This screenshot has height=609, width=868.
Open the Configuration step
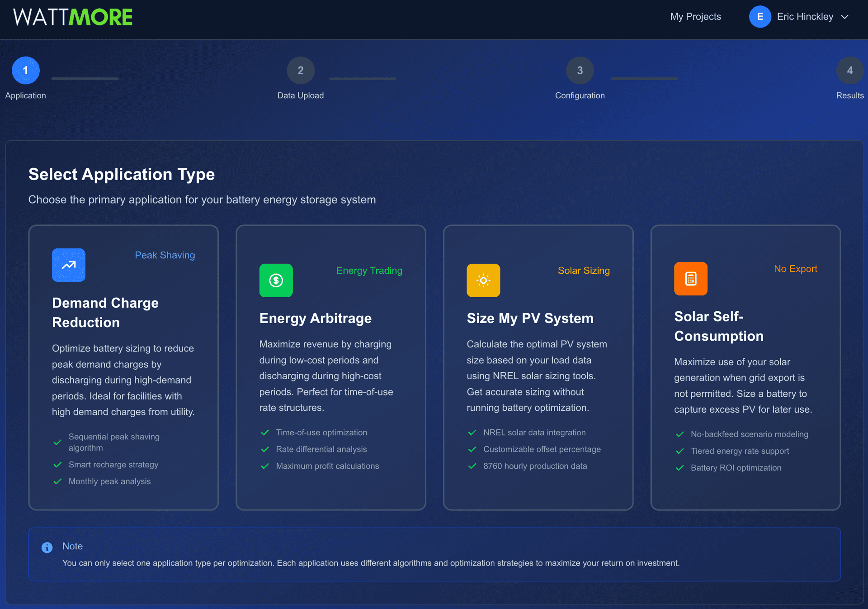pos(580,70)
